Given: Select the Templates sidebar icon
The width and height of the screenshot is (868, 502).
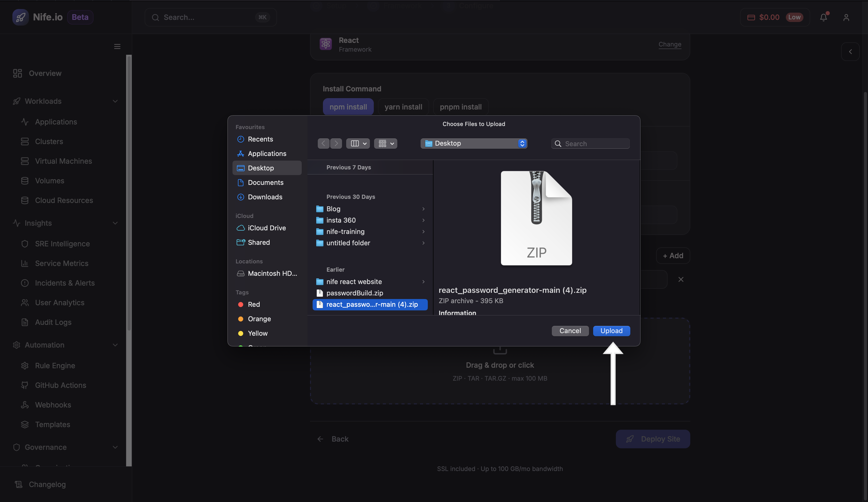Looking at the screenshot, I should [25, 425].
